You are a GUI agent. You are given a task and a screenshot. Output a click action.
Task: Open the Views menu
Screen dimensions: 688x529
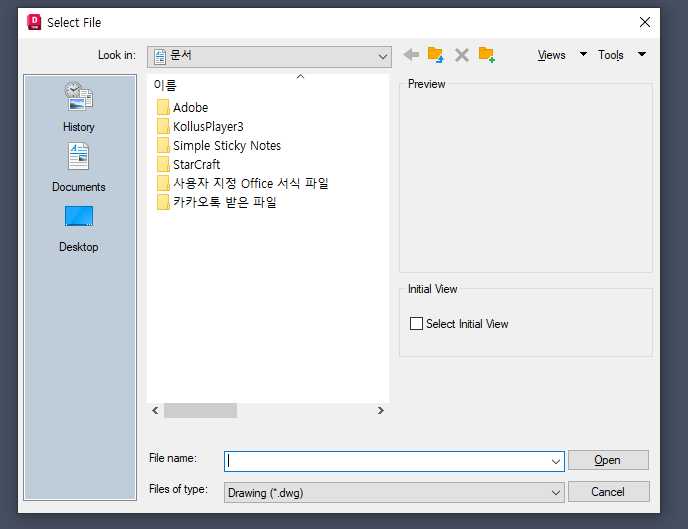552,55
